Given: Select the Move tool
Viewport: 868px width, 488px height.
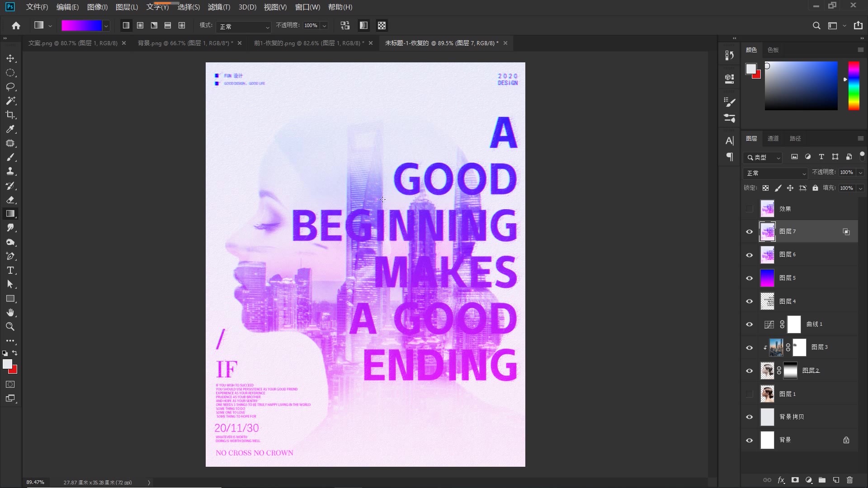Looking at the screenshot, I should coord(10,59).
